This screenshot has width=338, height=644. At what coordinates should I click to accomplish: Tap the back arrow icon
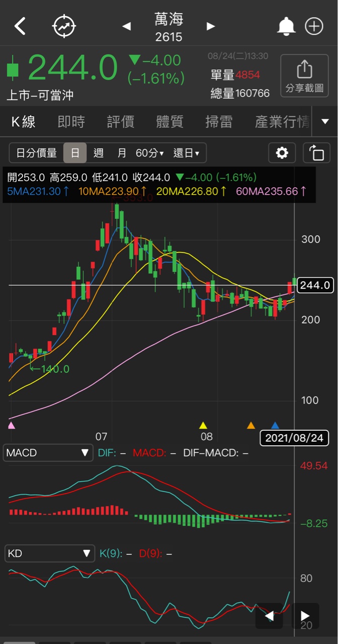pyautogui.click(x=20, y=26)
